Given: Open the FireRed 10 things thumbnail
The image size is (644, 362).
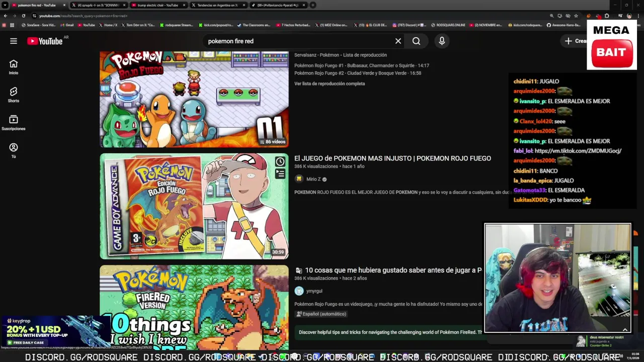Looking at the screenshot, I should coord(194,308).
